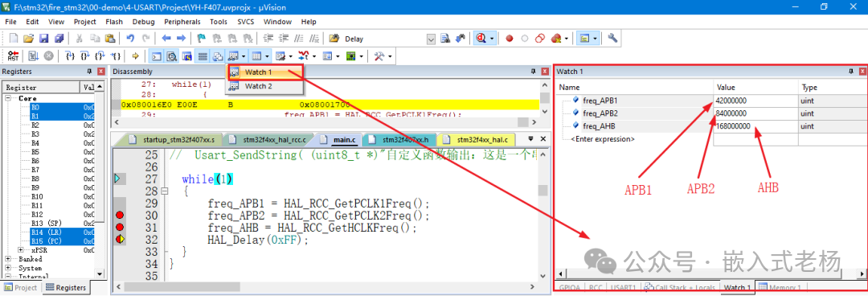
Task: Toggle auto-hide pin on Registers panel
Action: 90,72
